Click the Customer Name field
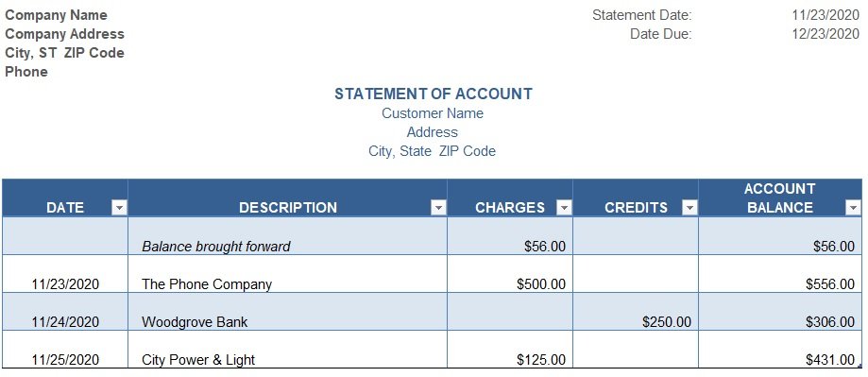 point(433,113)
